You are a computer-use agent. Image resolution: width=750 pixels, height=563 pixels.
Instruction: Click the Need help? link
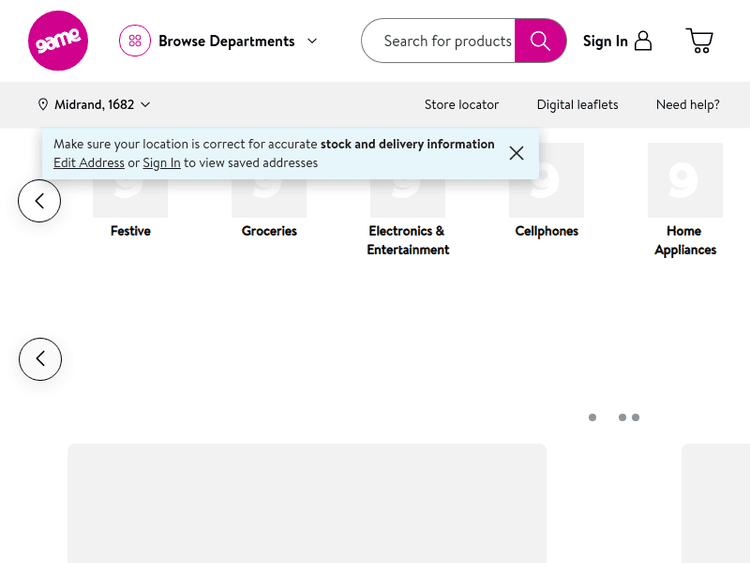tap(687, 105)
